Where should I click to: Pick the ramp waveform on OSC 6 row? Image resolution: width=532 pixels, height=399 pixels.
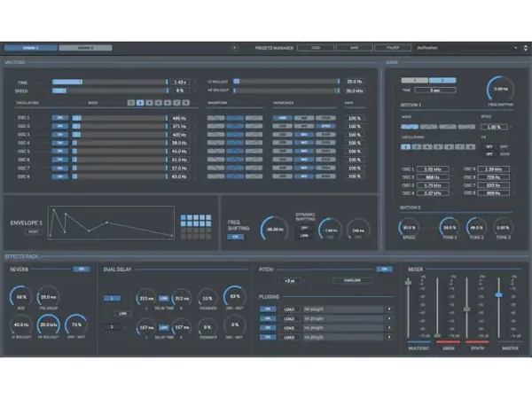pyautogui.click(x=254, y=160)
